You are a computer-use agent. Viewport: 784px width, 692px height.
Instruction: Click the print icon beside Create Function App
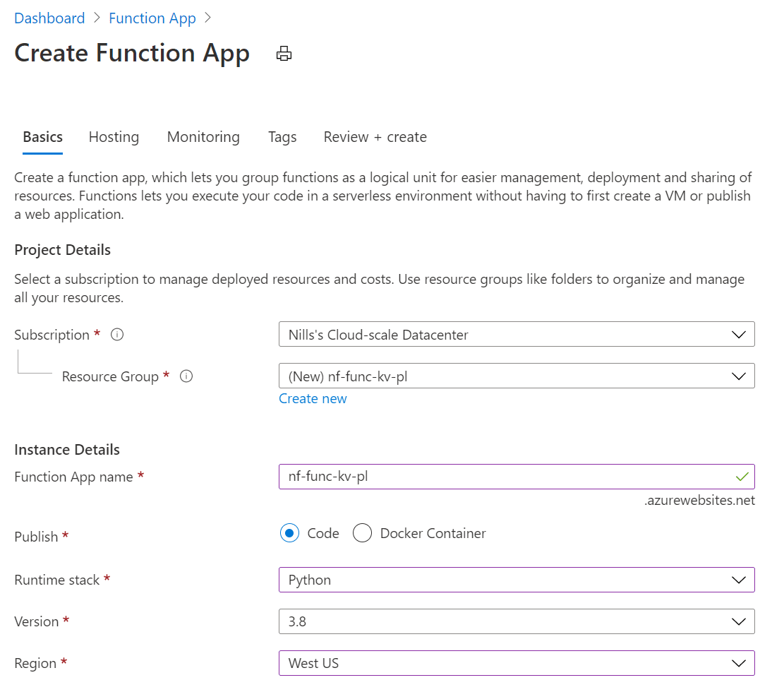click(284, 54)
